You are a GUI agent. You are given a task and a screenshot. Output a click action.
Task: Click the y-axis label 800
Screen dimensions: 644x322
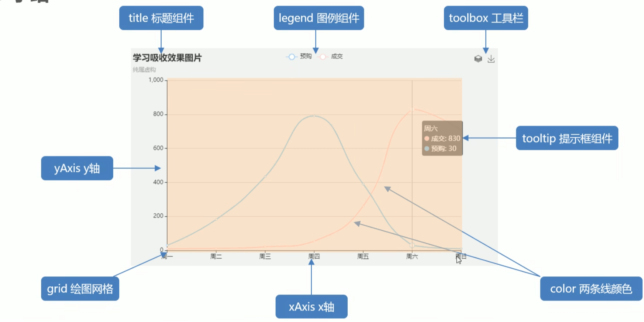[x=158, y=114]
